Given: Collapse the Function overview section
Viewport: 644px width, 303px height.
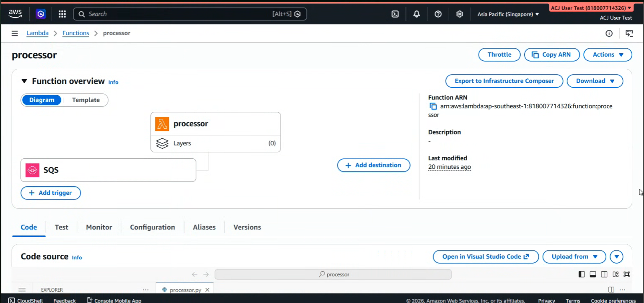Looking at the screenshot, I should click(24, 81).
